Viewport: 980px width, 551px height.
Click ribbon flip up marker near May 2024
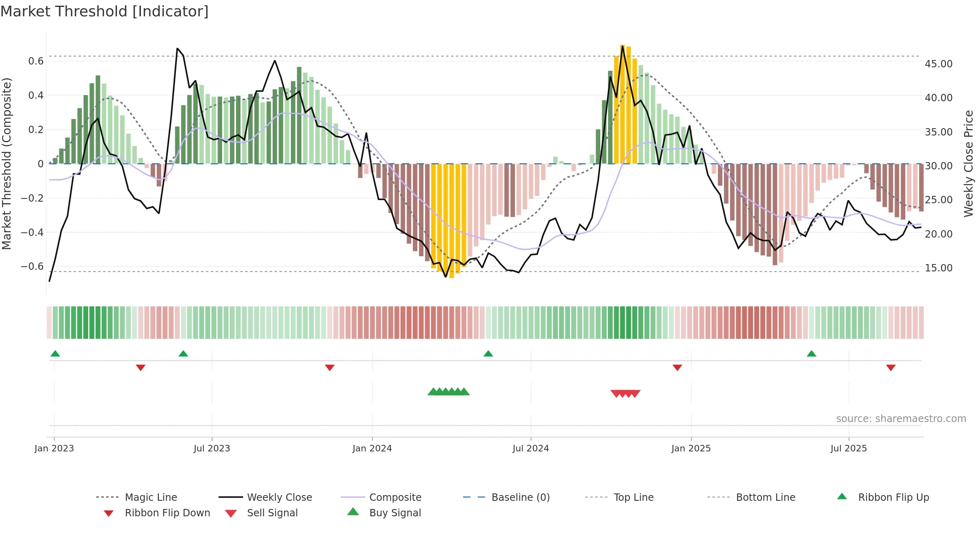(x=488, y=353)
